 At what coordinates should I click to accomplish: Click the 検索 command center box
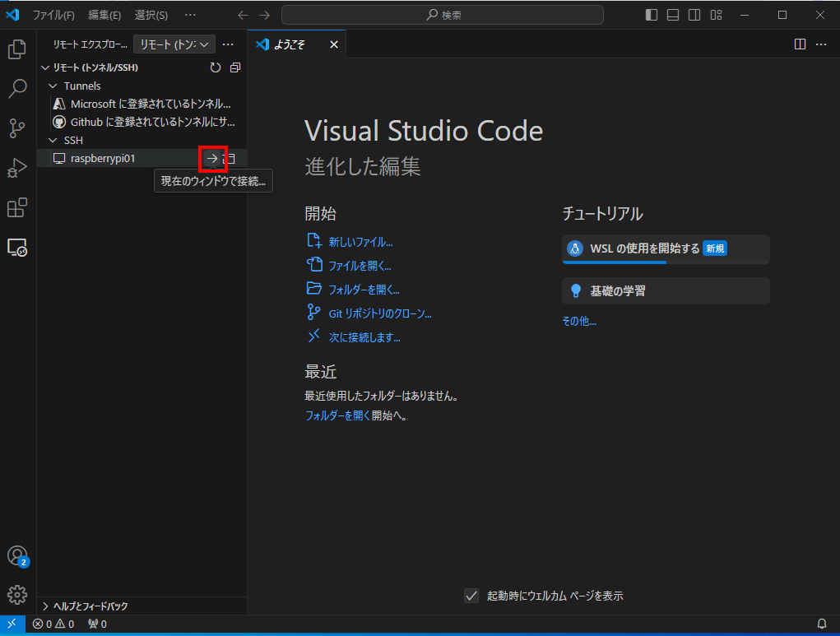point(442,15)
